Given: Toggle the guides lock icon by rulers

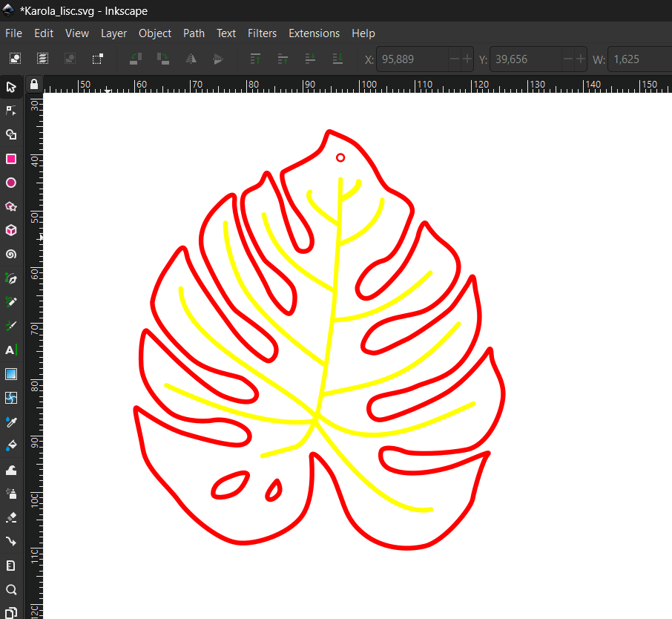Looking at the screenshot, I should pyautogui.click(x=34, y=84).
